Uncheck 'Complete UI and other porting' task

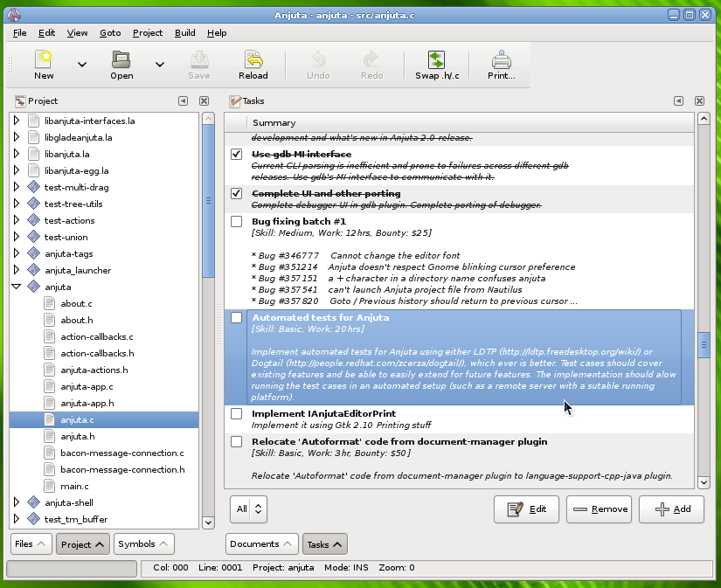coord(236,194)
